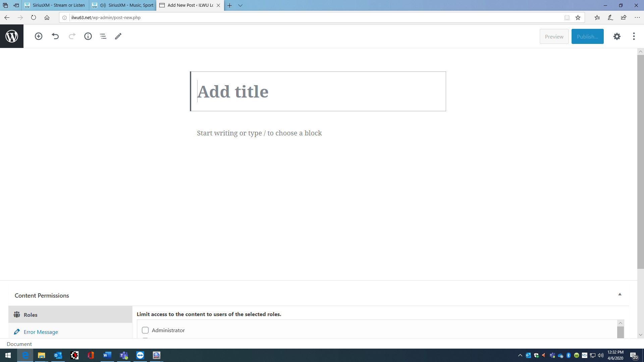Image resolution: width=644 pixels, height=362 pixels.
Task: Open the Add block inserter
Action: pyautogui.click(x=39, y=36)
